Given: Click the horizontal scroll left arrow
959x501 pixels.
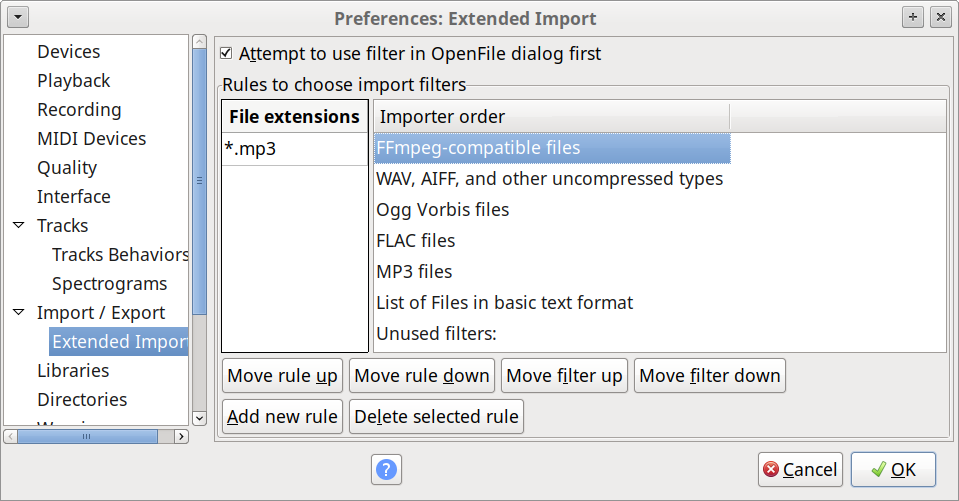Looking at the screenshot, I should [x=10, y=436].
